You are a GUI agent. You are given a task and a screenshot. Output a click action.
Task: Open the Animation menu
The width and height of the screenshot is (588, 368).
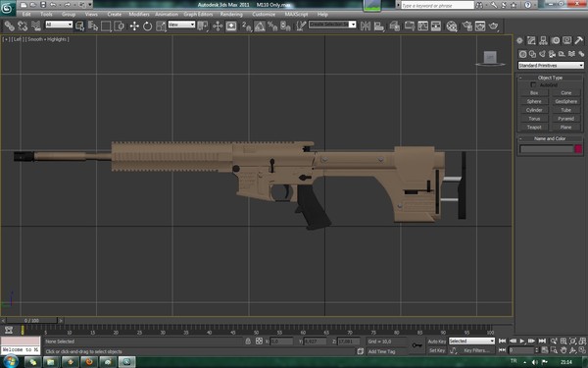[x=167, y=15]
